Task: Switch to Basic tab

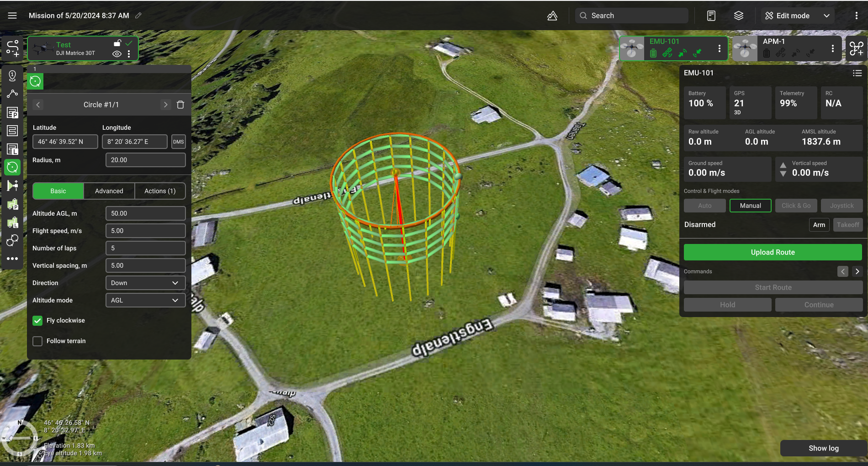Action: pos(58,191)
